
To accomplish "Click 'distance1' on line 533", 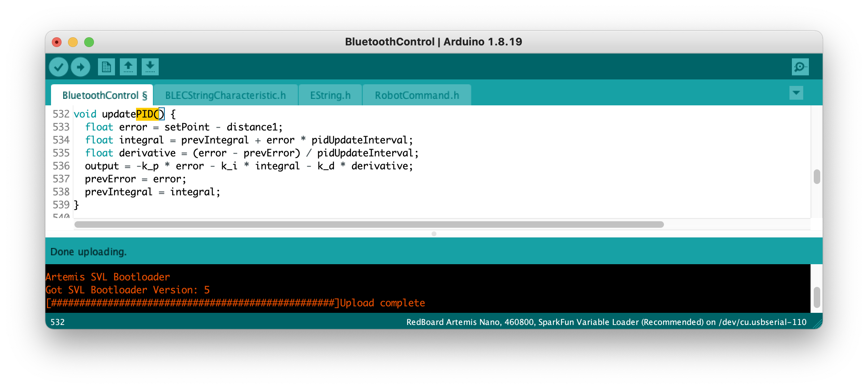I will tap(252, 127).
